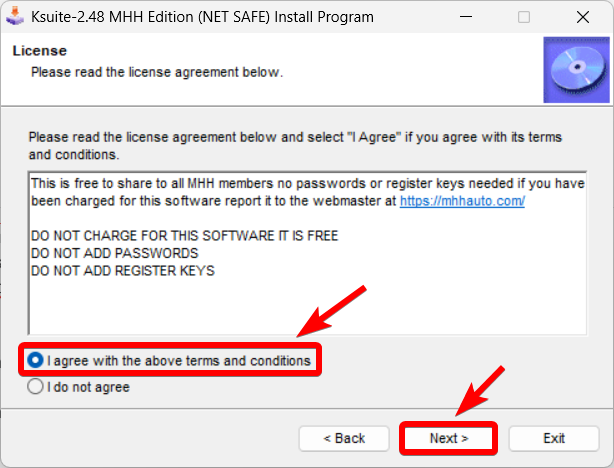Image resolution: width=614 pixels, height=468 pixels.
Task: Open the mhhauto.com link
Action: coord(462,201)
